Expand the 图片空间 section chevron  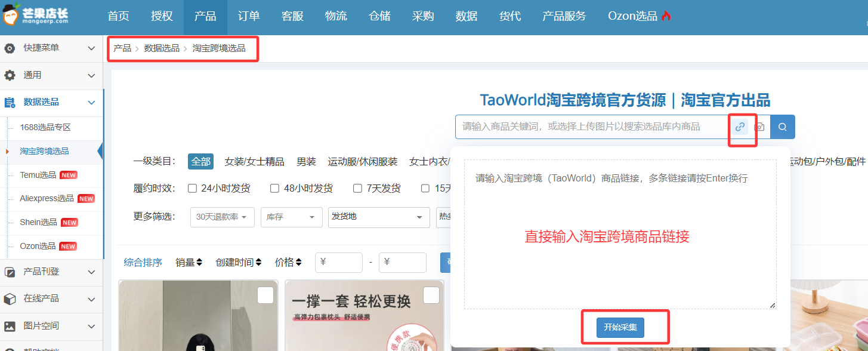91,326
